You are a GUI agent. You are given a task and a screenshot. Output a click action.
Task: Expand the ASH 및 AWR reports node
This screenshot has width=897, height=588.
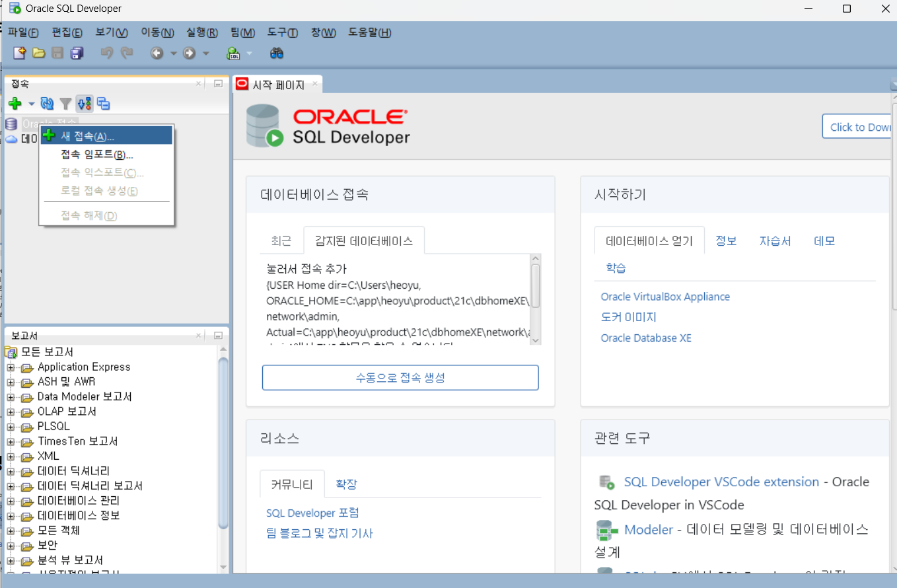pos(11,382)
